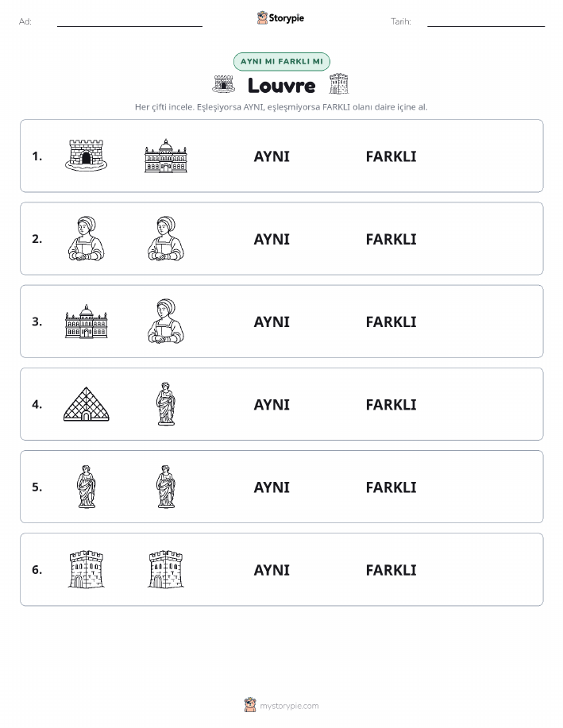
Task: Select the glass pyramid icon in row 4
Action: click(x=86, y=404)
